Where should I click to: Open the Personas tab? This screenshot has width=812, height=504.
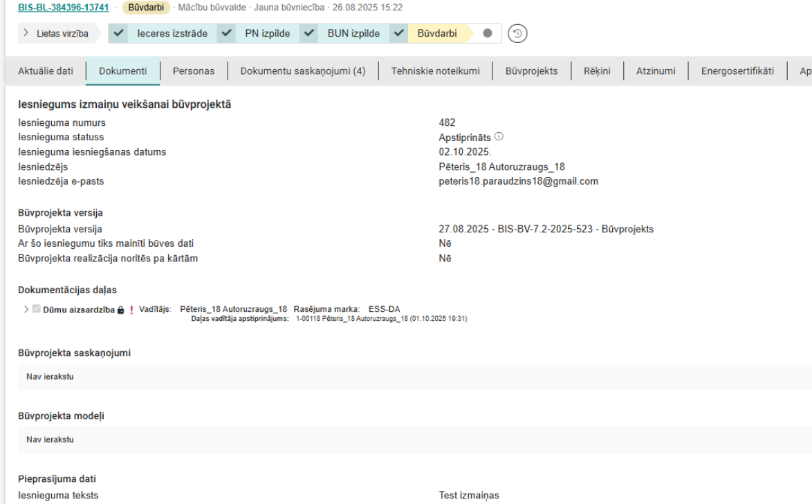[194, 71]
